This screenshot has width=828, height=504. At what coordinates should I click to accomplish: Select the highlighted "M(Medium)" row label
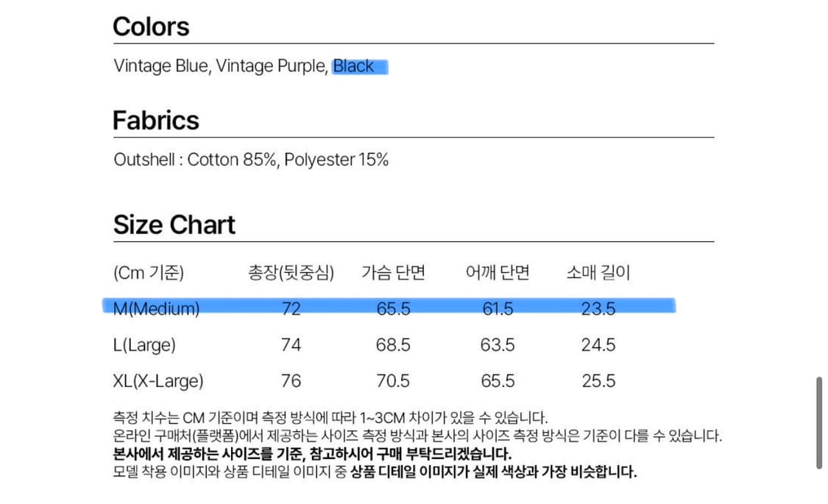click(157, 309)
